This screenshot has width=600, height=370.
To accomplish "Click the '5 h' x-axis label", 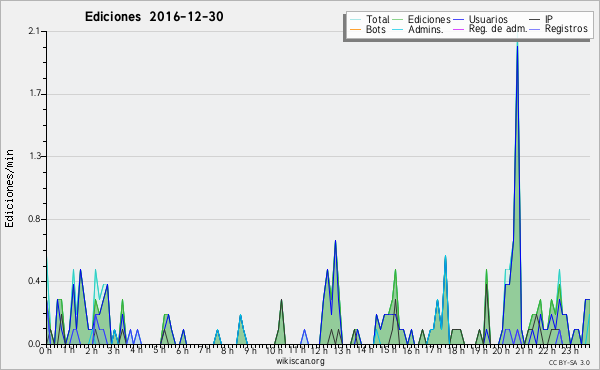I will point(159,350).
